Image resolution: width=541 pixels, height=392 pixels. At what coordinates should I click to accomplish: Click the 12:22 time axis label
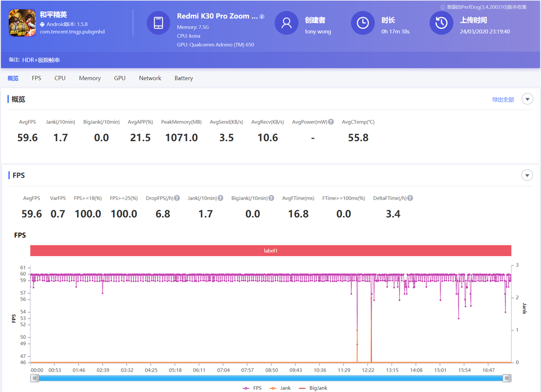tap(368, 370)
